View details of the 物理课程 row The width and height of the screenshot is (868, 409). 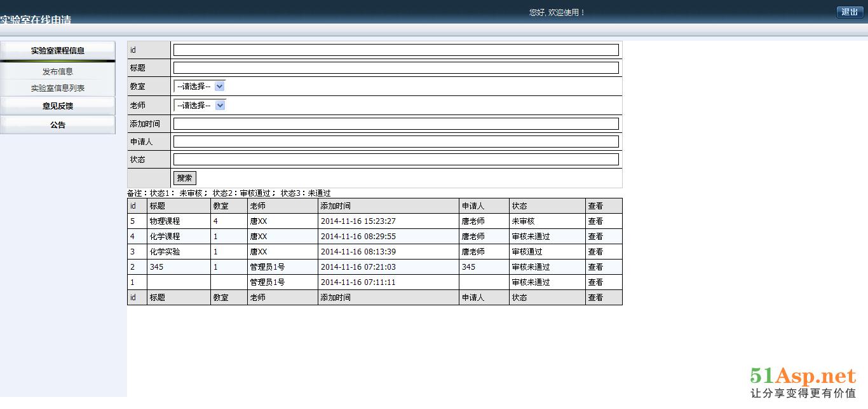point(595,221)
